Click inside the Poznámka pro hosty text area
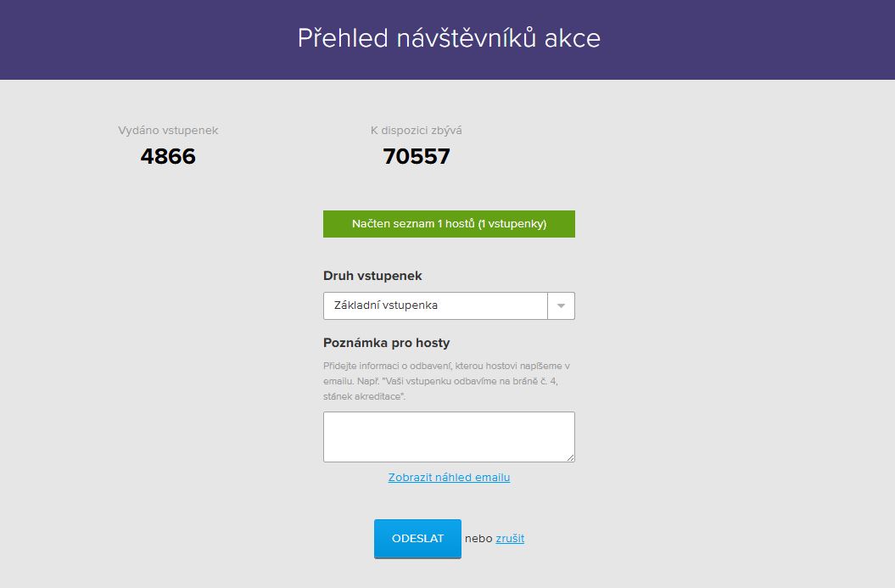The height and width of the screenshot is (588, 895). click(x=448, y=434)
